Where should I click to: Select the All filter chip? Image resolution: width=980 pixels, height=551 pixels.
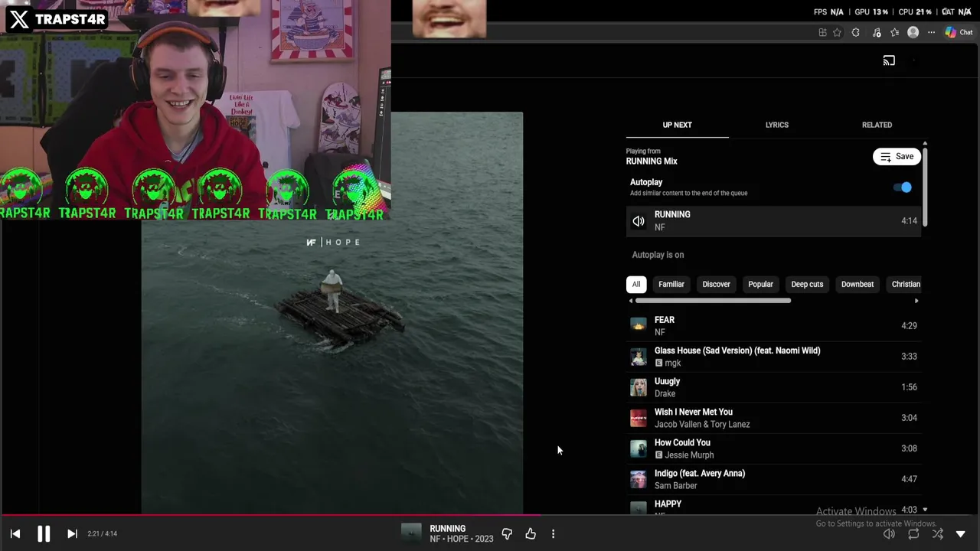(x=635, y=284)
